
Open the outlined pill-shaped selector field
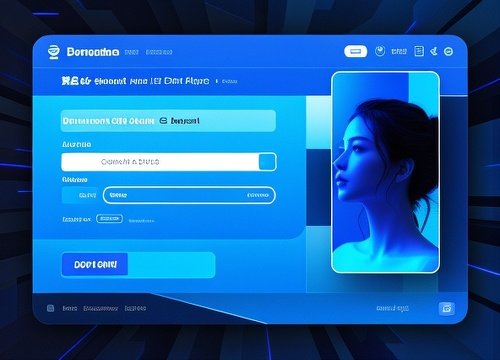[189, 195]
